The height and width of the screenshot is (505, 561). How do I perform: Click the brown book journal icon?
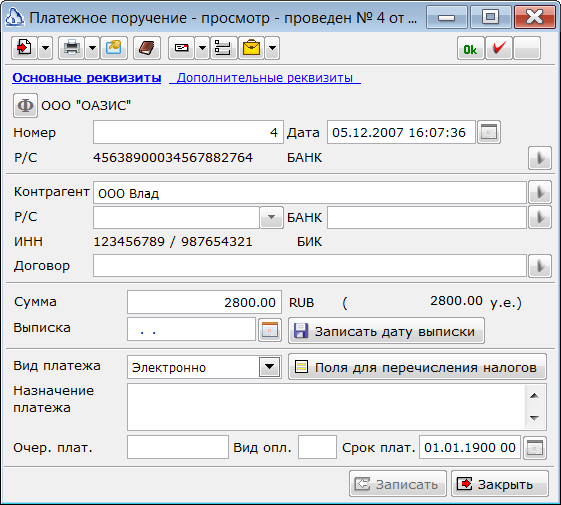click(x=147, y=48)
